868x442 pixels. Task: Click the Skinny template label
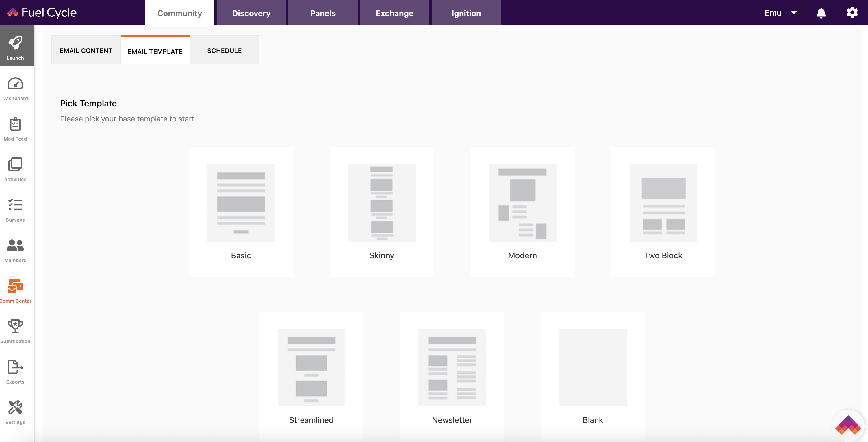point(381,255)
